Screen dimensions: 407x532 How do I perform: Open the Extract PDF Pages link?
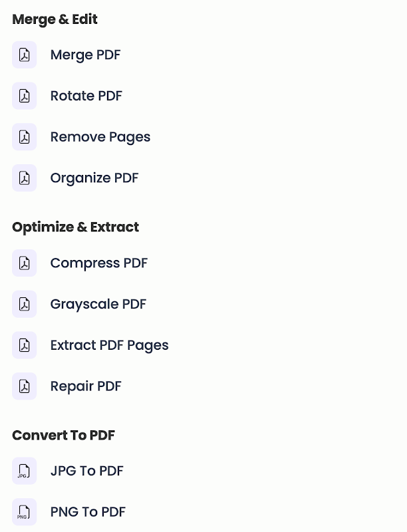[109, 346]
